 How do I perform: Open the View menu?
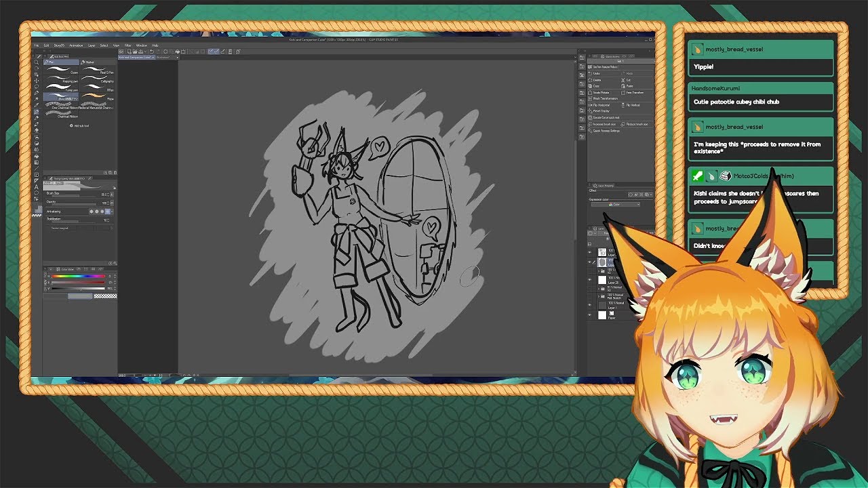click(116, 45)
